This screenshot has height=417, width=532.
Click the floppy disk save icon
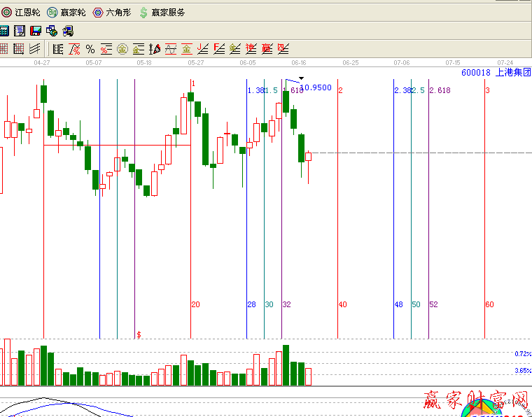(x=35, y=31)
